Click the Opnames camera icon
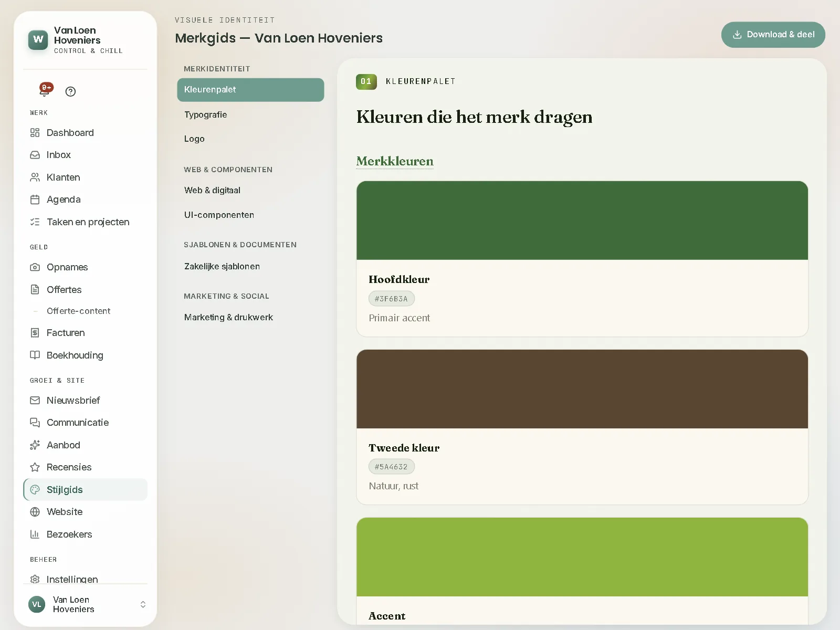Viewport: 840px width, 630px height. click(x=35, y=267)
